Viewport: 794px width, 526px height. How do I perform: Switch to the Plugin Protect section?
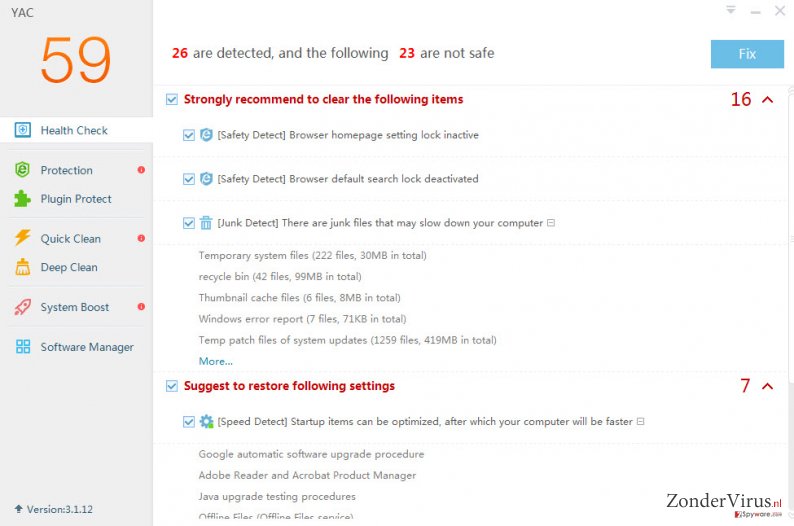click(x=76, y=199)
